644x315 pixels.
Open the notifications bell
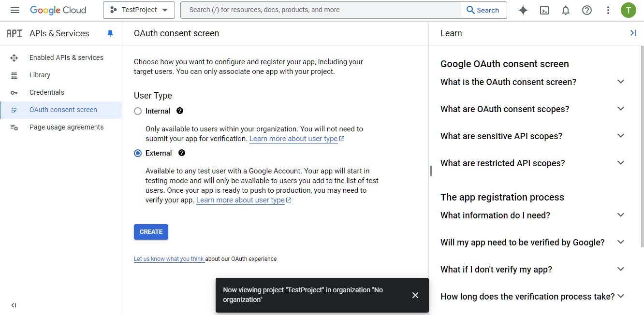click(x=566, y=10)
